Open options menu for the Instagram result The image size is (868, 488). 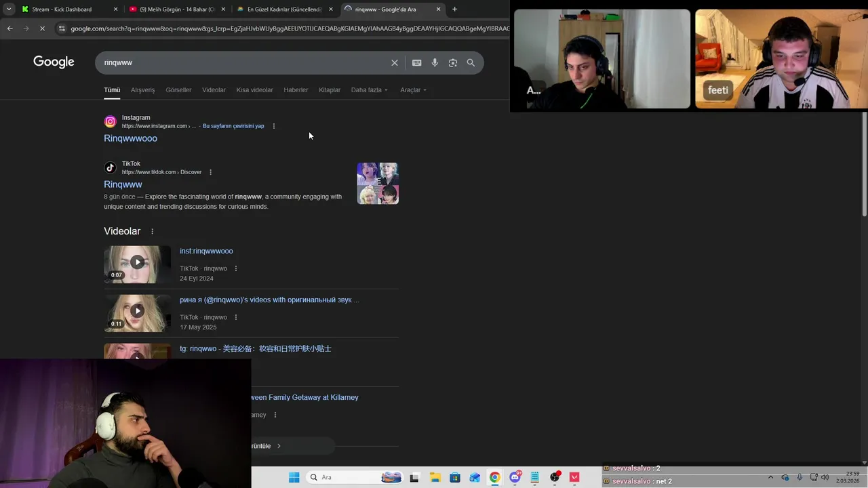274,126
